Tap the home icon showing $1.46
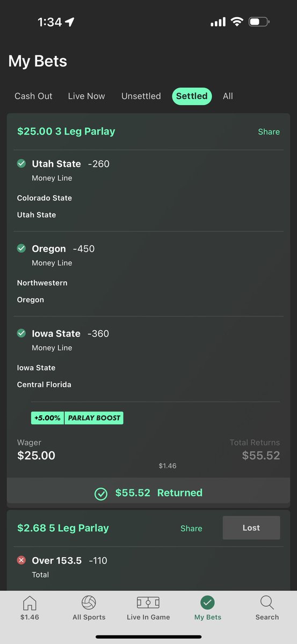The height and width of the screenshot is (644, 297). pyautogui.click(x=30, y=603)
